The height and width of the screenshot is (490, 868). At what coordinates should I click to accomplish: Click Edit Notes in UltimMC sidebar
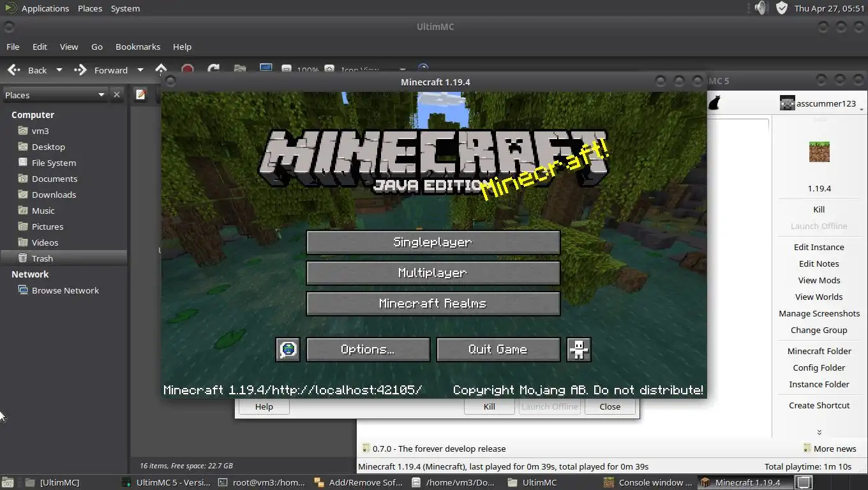(819, 264)
